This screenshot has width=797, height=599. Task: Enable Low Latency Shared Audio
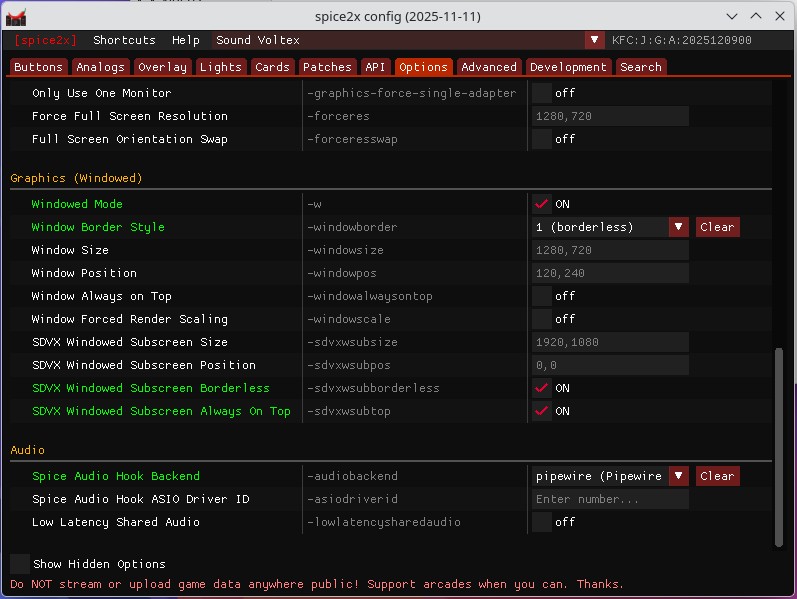(542, 522)
